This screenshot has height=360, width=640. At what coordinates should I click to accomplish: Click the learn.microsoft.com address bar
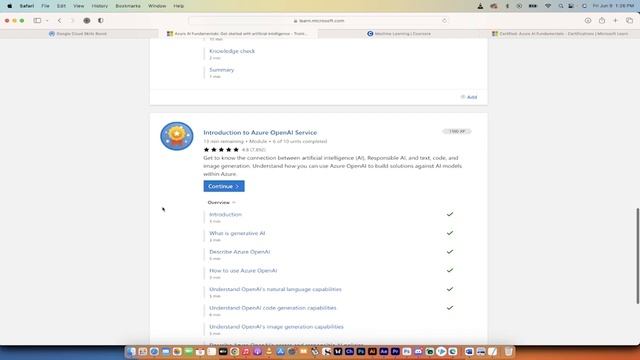[319, 20]
